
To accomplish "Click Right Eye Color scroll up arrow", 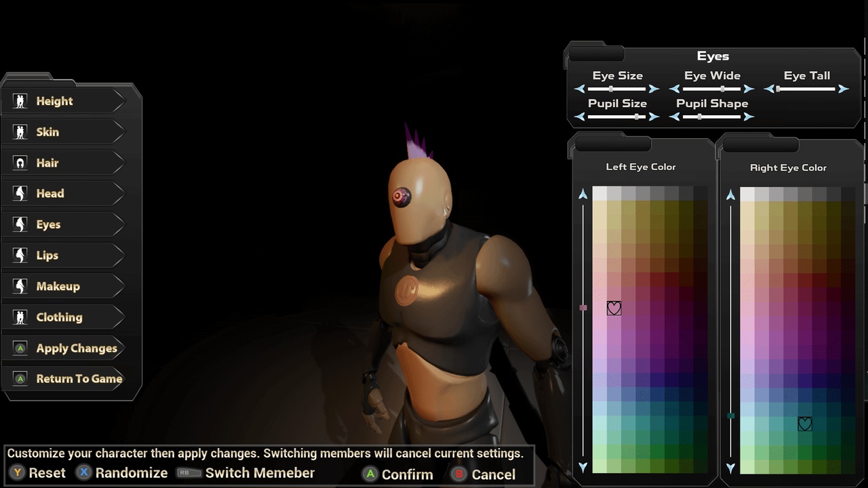I will pos(730,195).
